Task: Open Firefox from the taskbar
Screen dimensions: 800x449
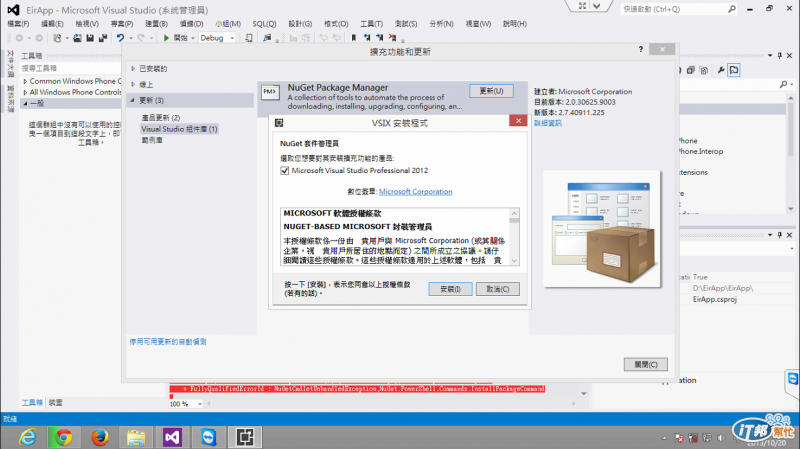Action: pos(100,437)
